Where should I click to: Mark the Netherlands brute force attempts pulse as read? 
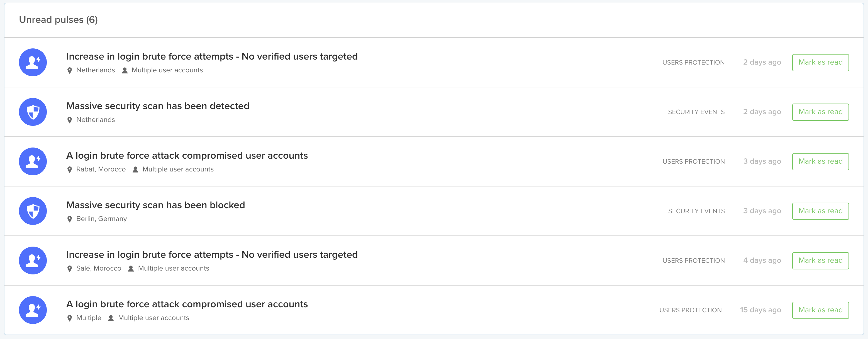[x=820, y=62]
